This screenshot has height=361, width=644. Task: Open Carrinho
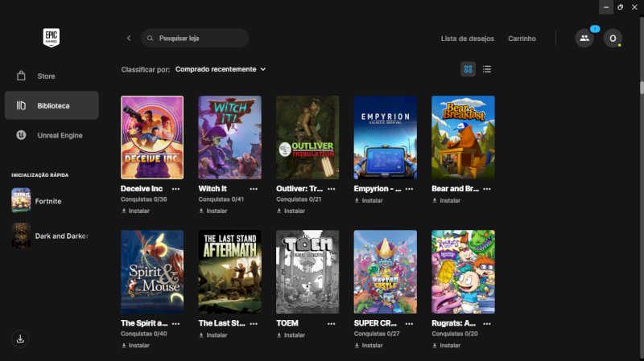click(x=522, y=39)
